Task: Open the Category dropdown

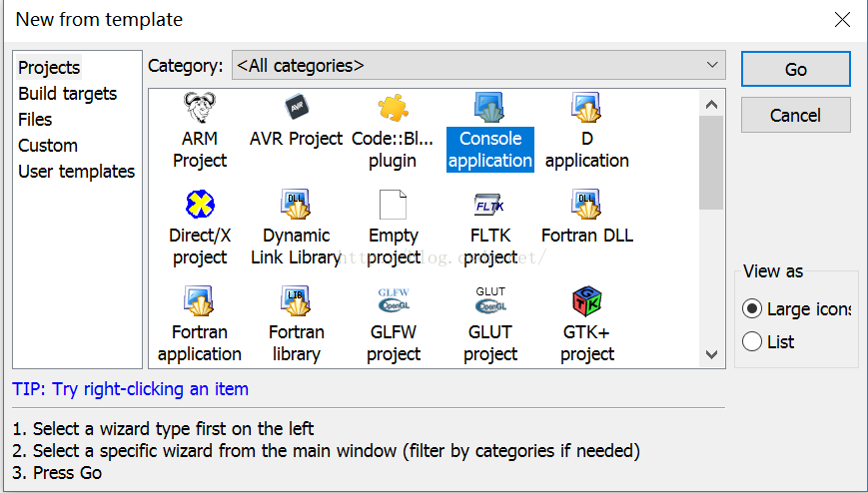Action: tap(478, 65)
